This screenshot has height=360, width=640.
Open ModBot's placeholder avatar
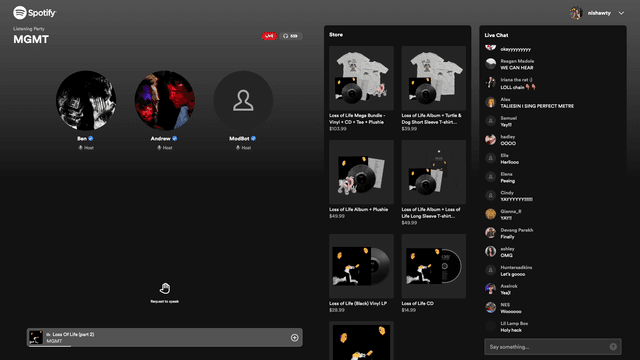pos(243,100)
